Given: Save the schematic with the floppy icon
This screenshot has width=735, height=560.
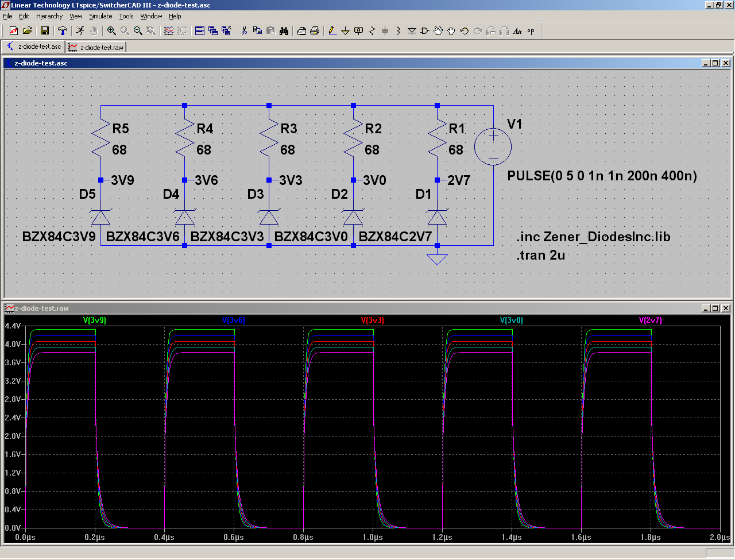Looking at the screenshot, I should coord(45,31).
